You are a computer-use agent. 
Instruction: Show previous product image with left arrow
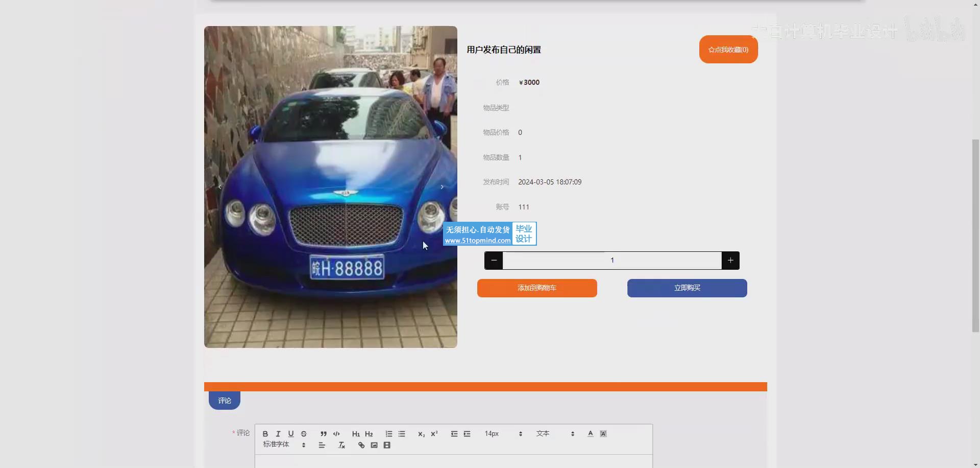[220, 187]
